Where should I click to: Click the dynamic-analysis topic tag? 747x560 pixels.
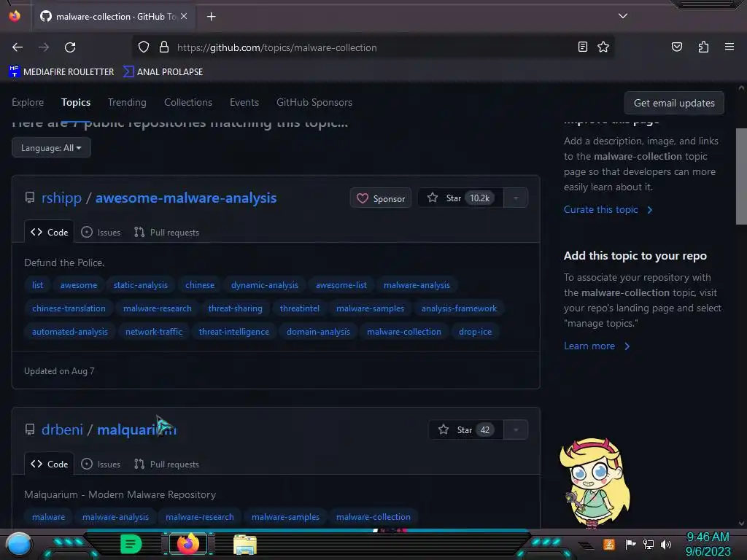(264, 285)
